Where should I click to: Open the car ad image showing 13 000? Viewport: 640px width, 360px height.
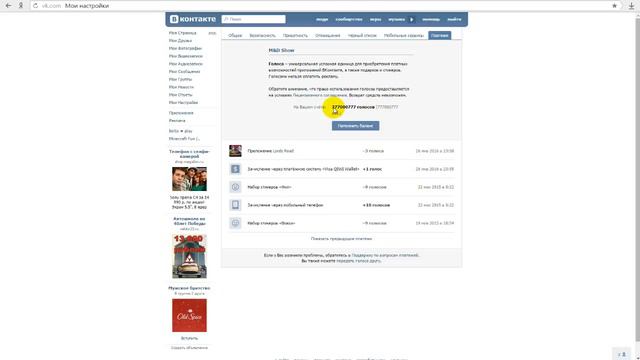pyautogui.click(x=189, y=256)
